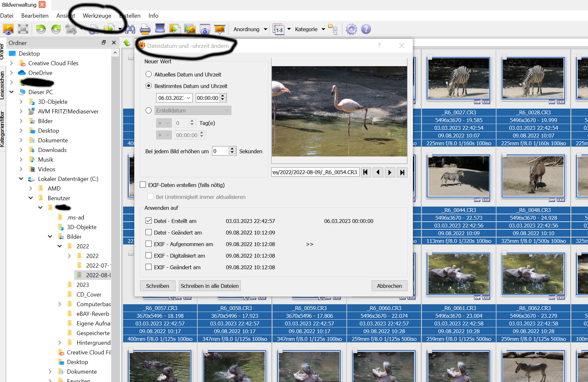Select the Erstelldatum offset radio option
This screenshot has height=382, width=588.
[148, 111]
